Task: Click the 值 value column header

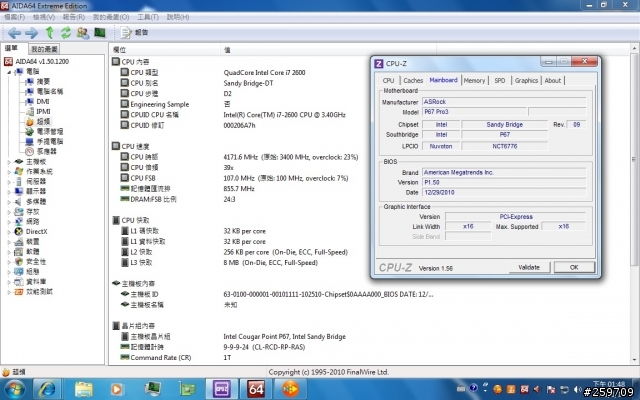Action: [x=329, y=50]
